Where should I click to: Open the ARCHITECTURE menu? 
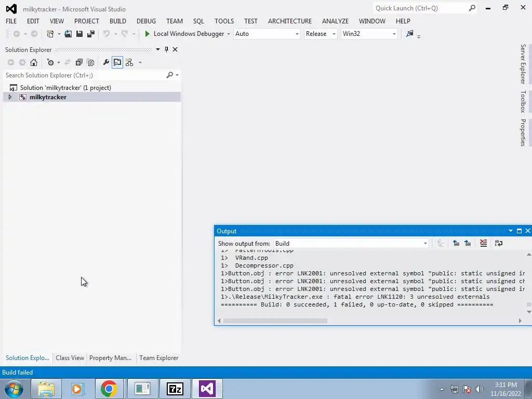pos(290,21)
